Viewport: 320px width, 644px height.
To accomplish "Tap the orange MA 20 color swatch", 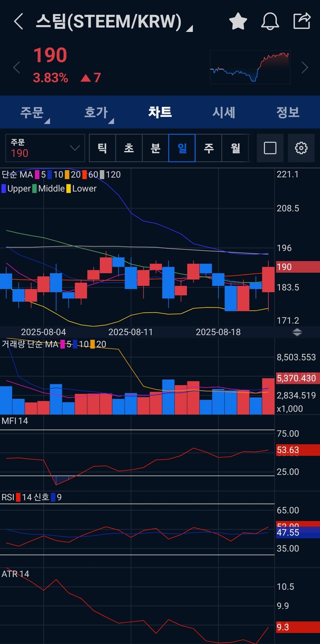I will tap(67, 174).
